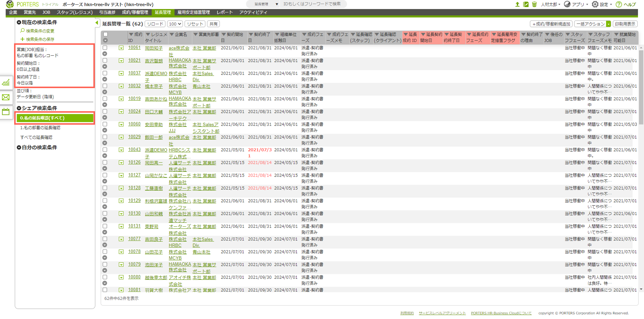Check the row 10021 checkbox
Screen dimensions: 644x319
[105, 60]
